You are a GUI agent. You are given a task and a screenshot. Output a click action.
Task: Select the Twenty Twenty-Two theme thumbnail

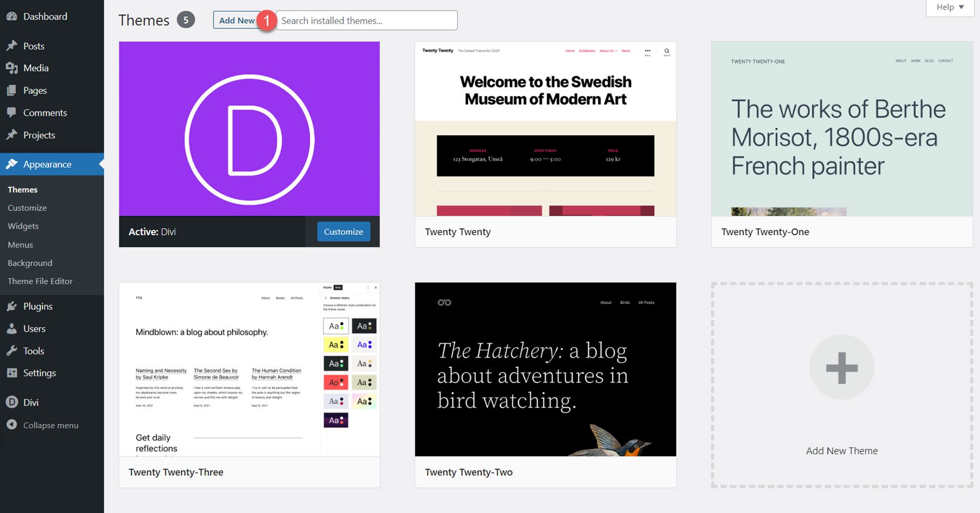tap(545, 369)
